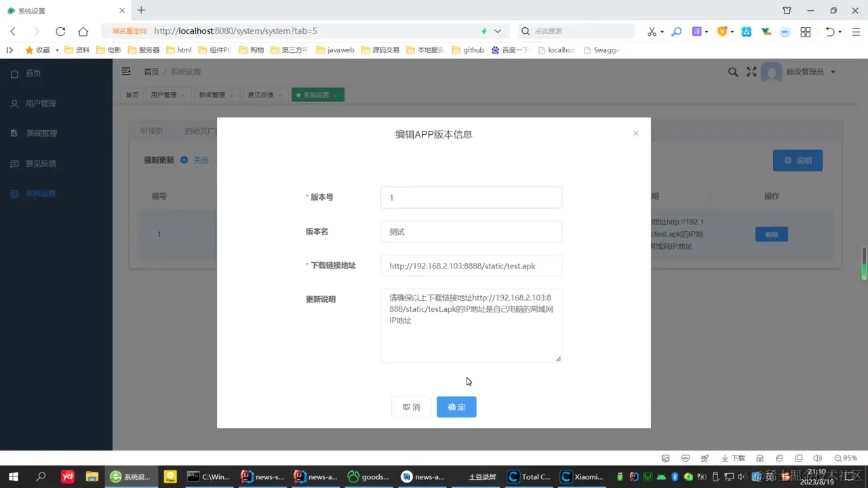This screenshot has height=488, width=868.
Task: Reload the page with the refresh icon
Action: pyautogui.click(x=60, y=31)
